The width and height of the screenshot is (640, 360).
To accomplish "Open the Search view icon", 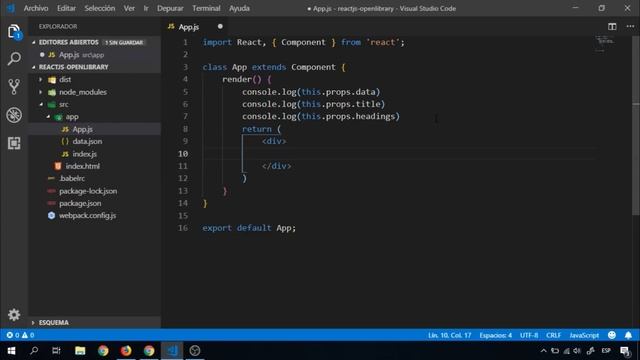I will [14, 59].
